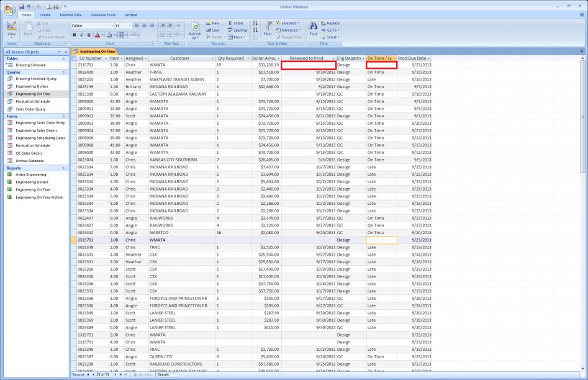This screenshot has width=588, height=380.
Task: Open the Select dropdown in Find group
Action: pyautogui.click(x=330, y=37)
